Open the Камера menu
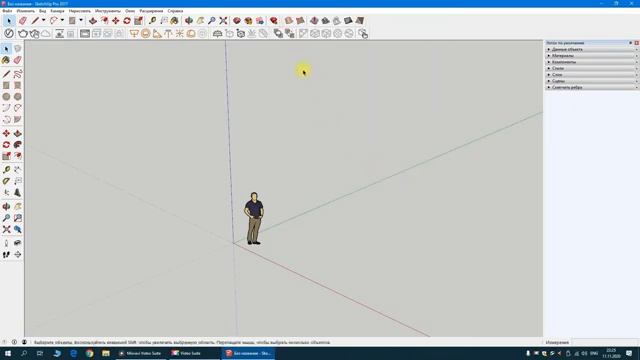This screenshot has width=640, height=360. click(58, 11)
